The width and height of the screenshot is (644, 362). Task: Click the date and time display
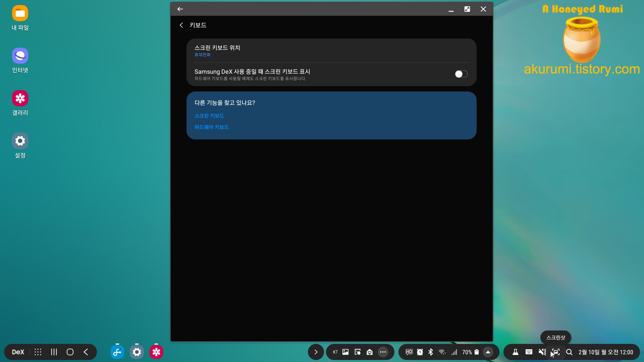(x=605, y=352)
